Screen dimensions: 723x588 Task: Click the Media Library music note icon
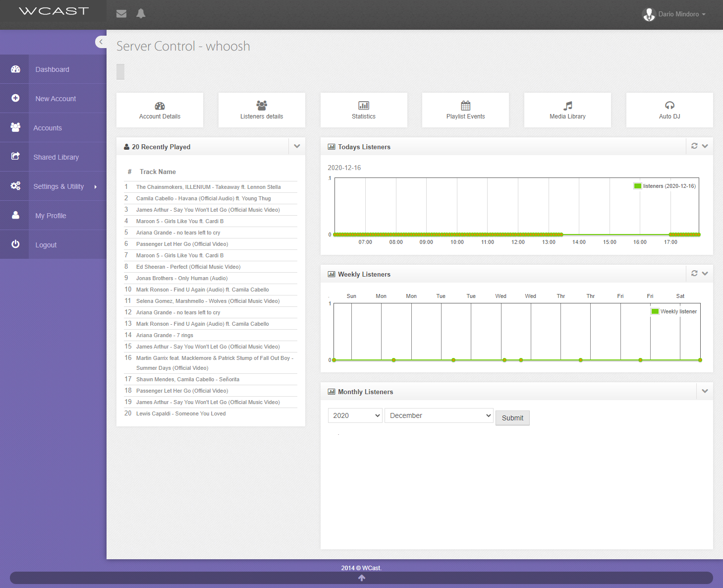coord(568,106)
